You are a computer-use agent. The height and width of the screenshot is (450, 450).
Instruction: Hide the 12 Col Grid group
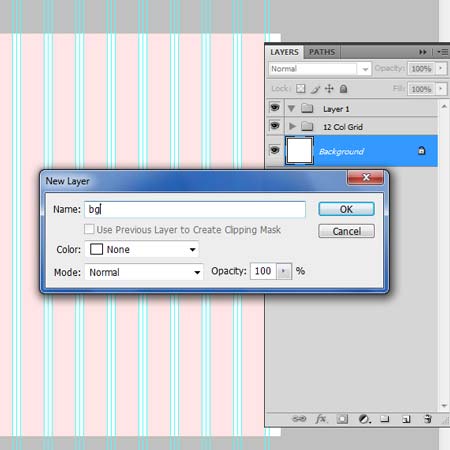pyautogui.click(x=275, y=126)
